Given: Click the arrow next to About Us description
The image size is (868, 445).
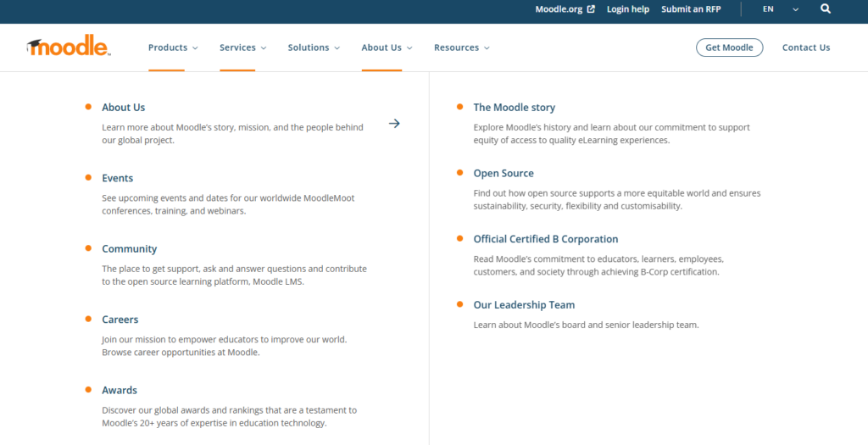Looking at the screenshot, I should tap(394, 124).
